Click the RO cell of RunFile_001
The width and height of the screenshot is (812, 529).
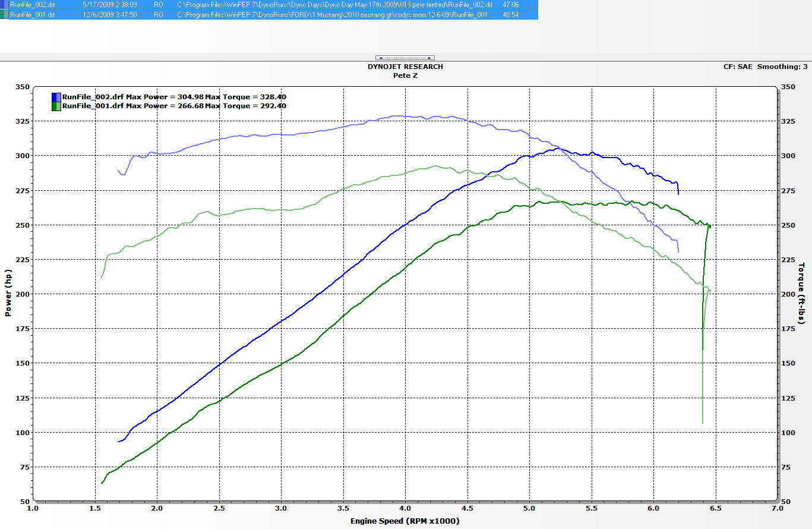pos(158,14)
